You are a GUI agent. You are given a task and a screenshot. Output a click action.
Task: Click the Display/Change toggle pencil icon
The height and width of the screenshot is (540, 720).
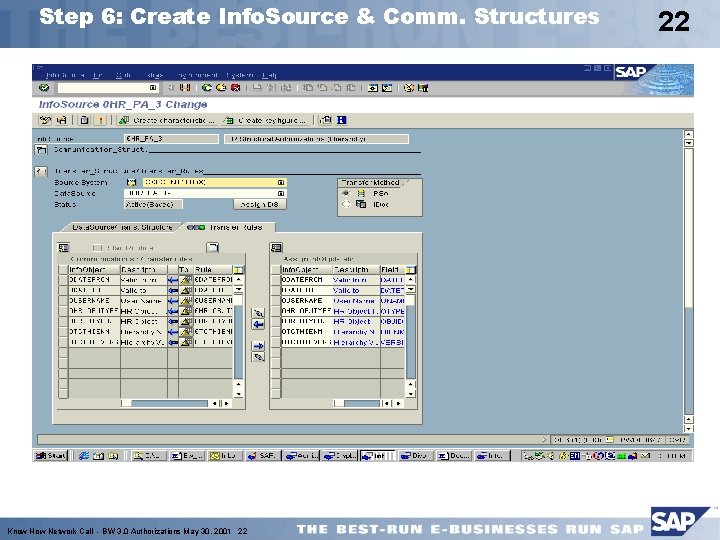[45, 120]
